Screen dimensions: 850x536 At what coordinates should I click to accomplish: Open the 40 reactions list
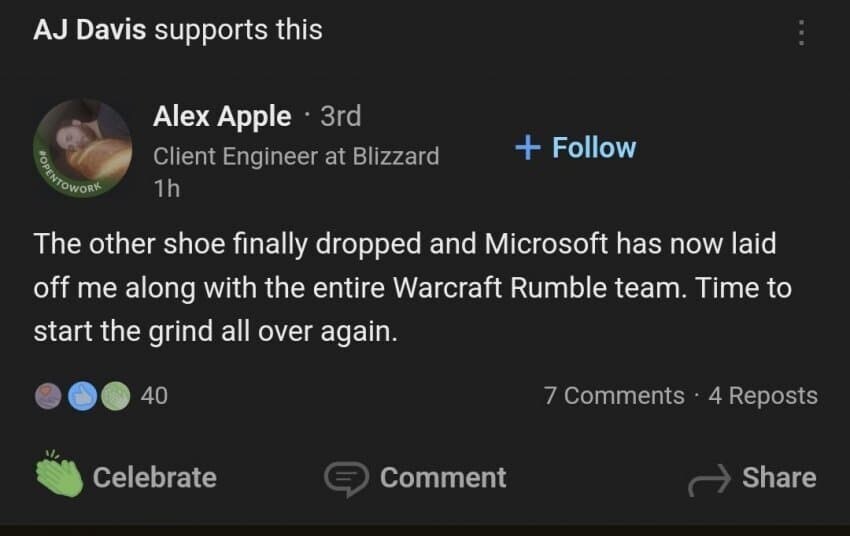point(154,396)
